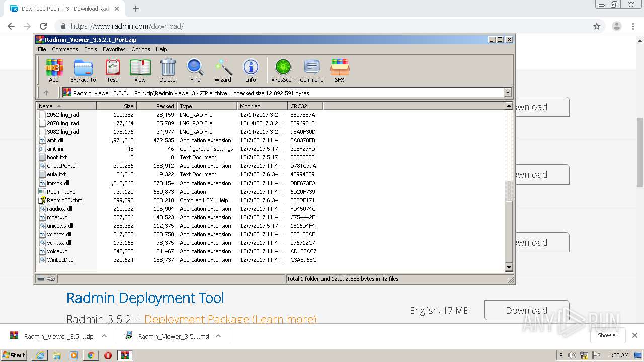Open the Options menu
The height and width of the screenshot is (362, 644).
coord(141,49)
